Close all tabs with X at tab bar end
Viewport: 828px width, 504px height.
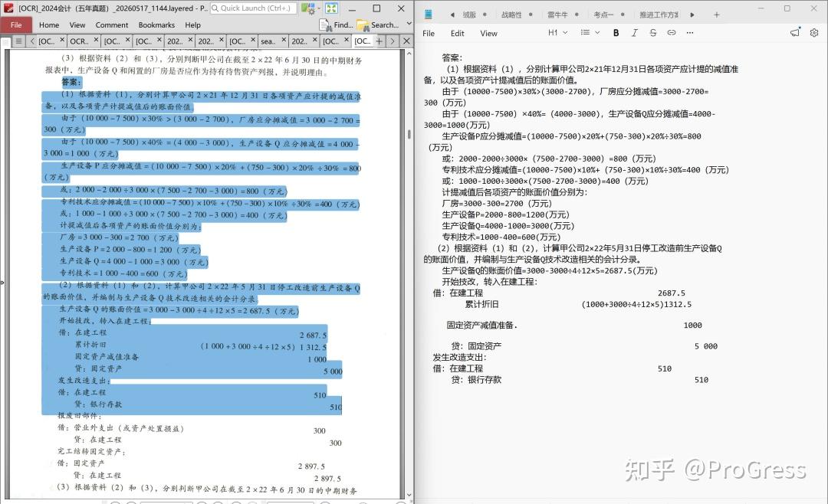pyautogui.click(x=406, y=41)
